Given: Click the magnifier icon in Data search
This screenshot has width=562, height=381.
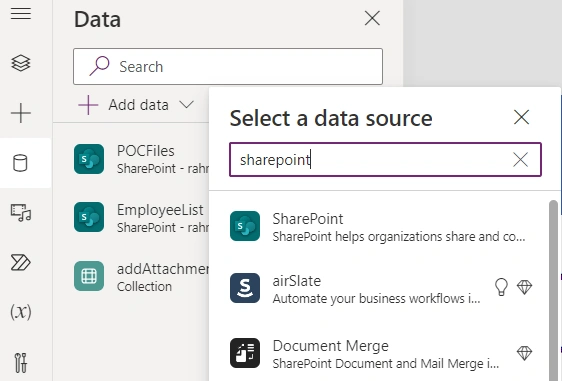Looking at the screenshot, I should 99,66.
